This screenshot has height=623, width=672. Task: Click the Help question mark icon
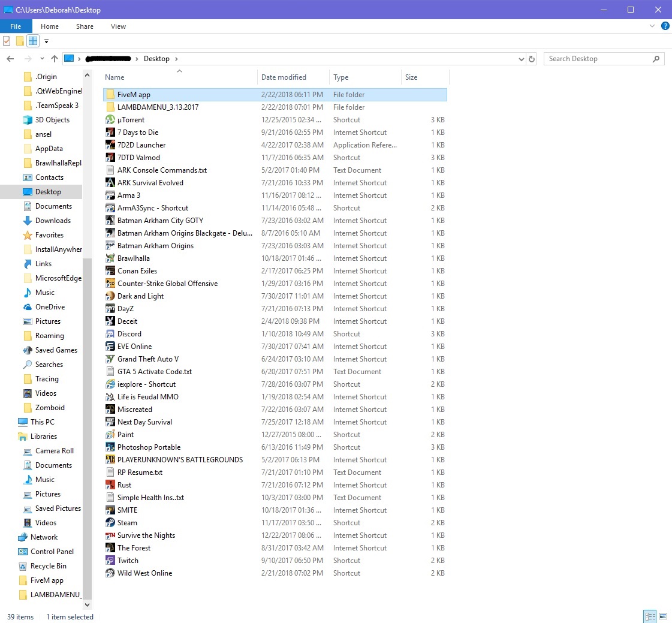coord(665,26)
